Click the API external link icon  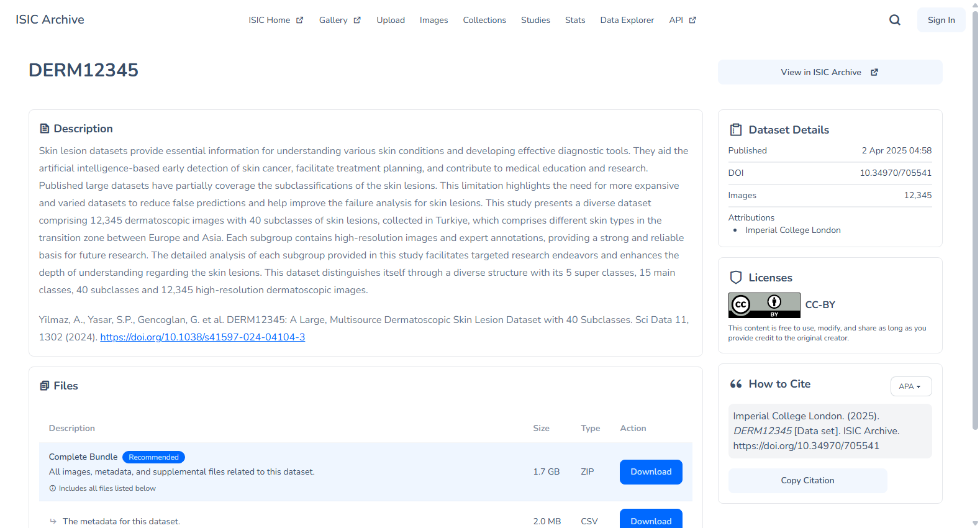tap(692, 20)
